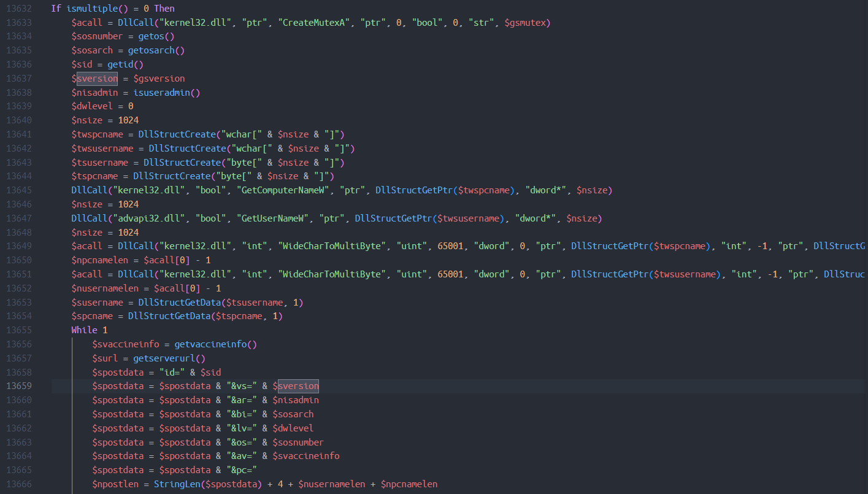This screenshot has width=868, height=494.
Task: Click the "&os=" string literal
Action: point(242,442)
